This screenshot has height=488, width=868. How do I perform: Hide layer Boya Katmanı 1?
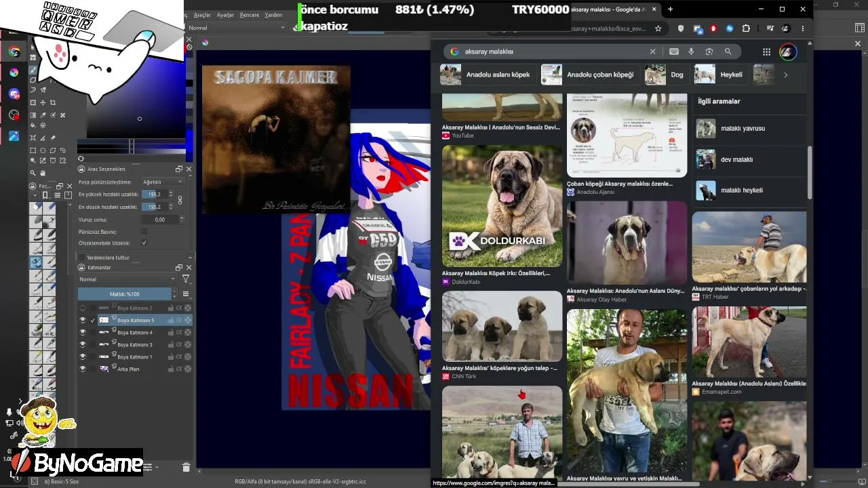coord(83,357)
